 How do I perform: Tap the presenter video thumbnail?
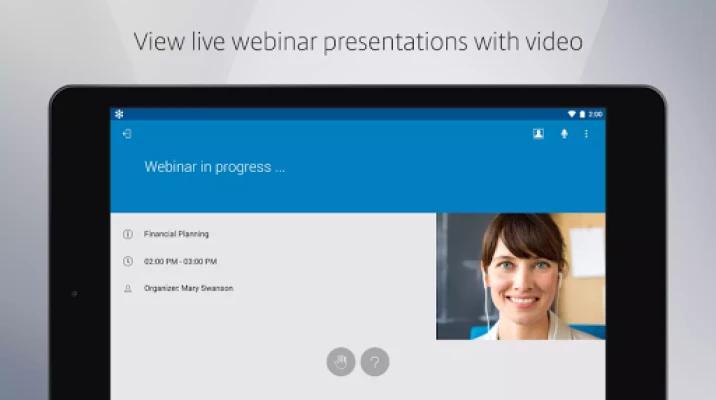click(x=520, y=276)
